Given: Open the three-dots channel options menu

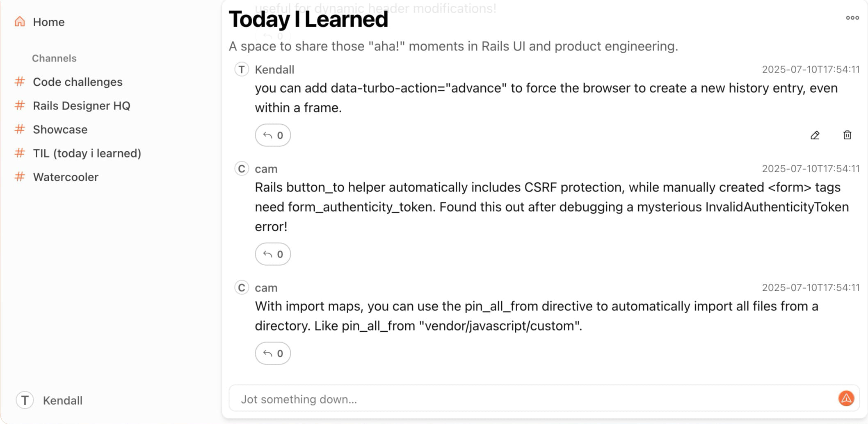Looking at the screenshot, I should [852, 18].
